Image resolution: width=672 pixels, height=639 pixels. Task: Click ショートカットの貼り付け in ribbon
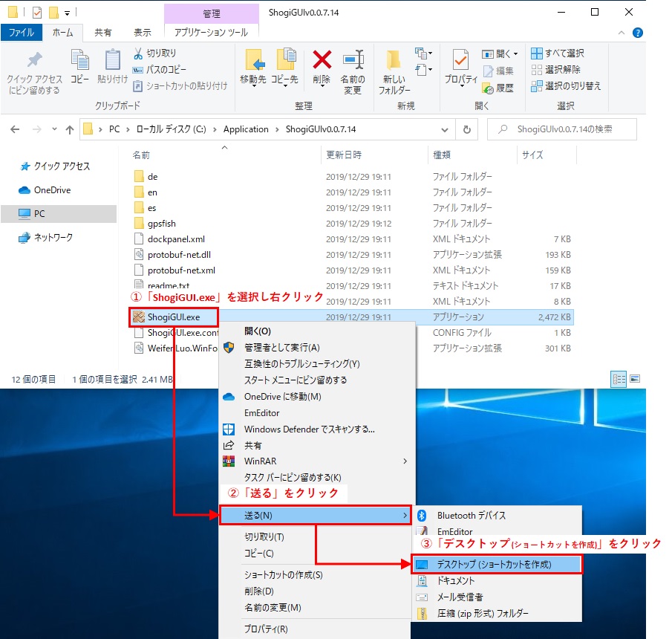click(x=180, y=85)
